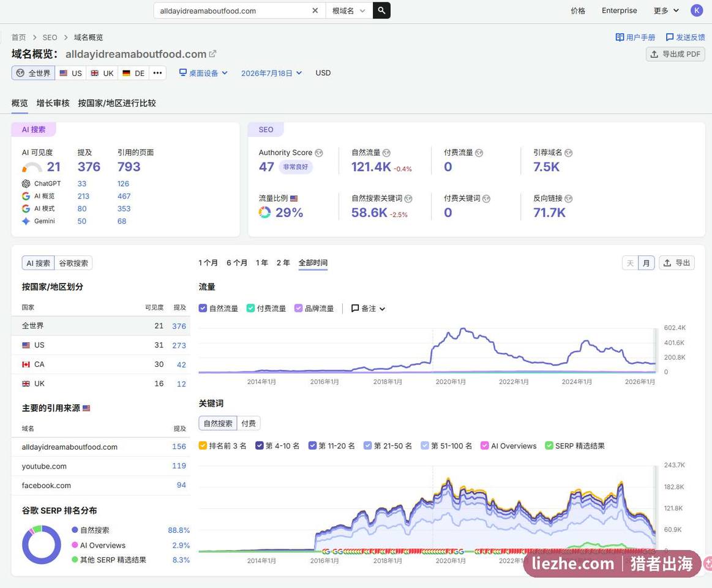Open youtube.com mentions 119 link

pos(179,466)
